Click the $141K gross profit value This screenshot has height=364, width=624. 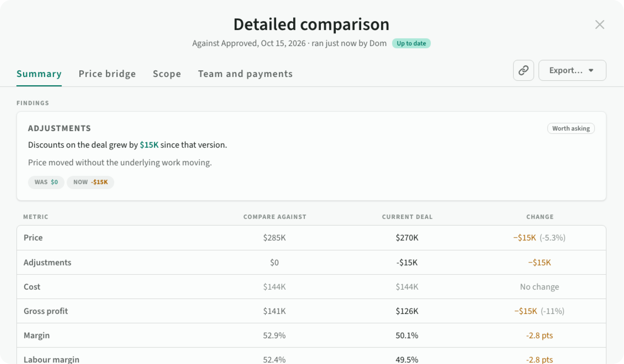(274, 311)
